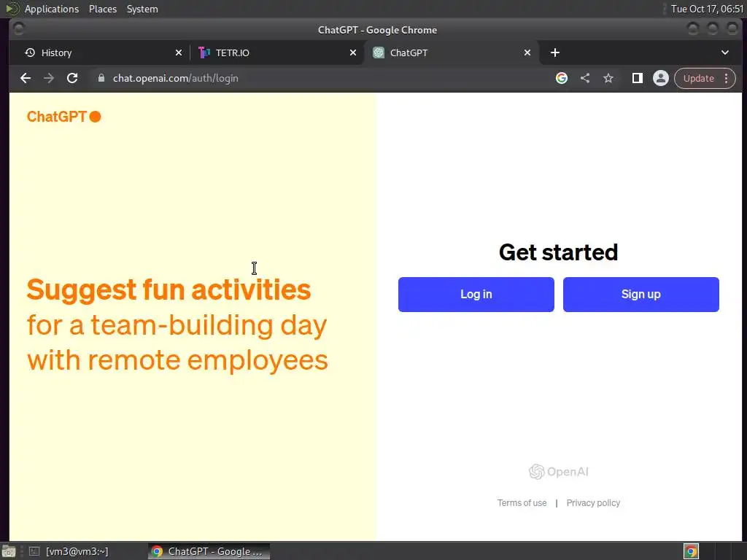747x560 pixels.
Task: Click the Sign up button
Action: [x=640, y=295]
